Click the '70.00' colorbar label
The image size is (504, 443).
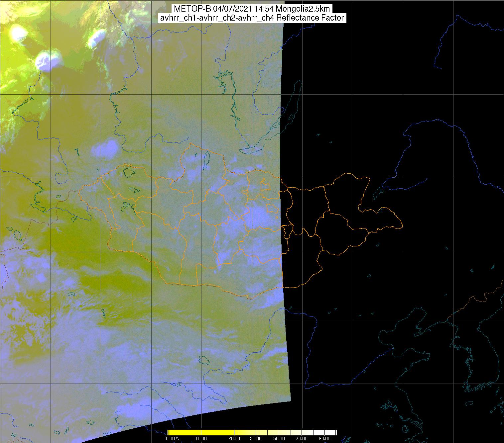pos(302,438)
